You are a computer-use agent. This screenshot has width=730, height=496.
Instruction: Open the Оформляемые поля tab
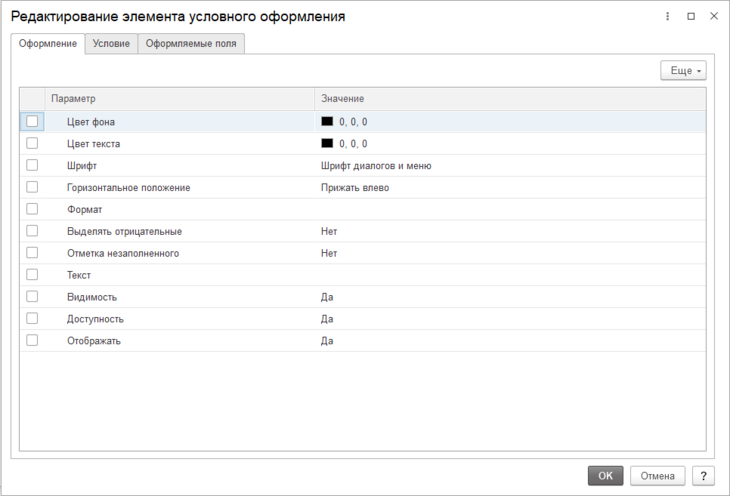pos(191,44)
